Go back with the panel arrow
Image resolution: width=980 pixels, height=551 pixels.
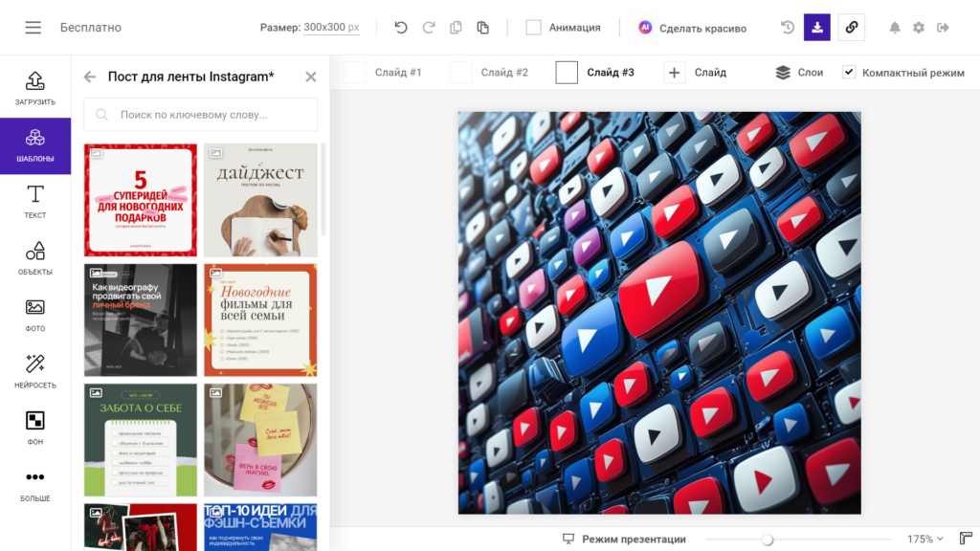[x=90, y=77]
